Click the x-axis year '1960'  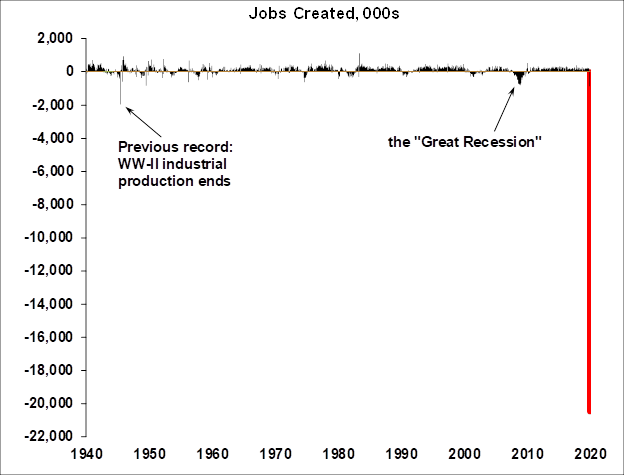click(212, 454)
